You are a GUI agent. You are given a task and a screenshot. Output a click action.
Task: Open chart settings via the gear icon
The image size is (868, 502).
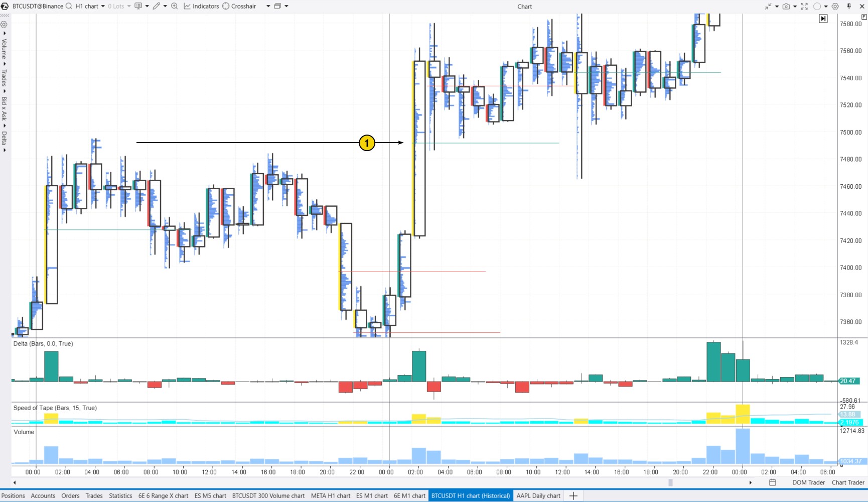[835, 6]
